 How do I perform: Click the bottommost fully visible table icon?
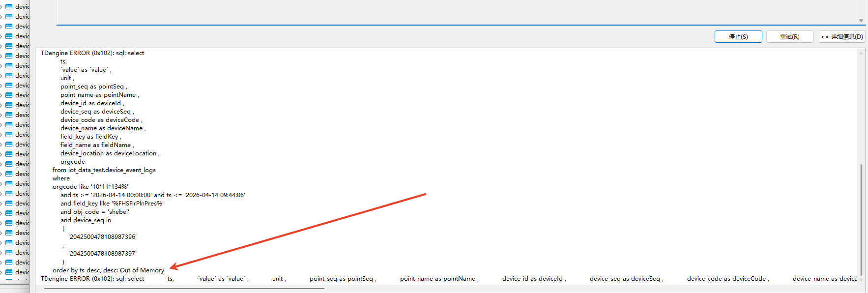click(9, 272)
